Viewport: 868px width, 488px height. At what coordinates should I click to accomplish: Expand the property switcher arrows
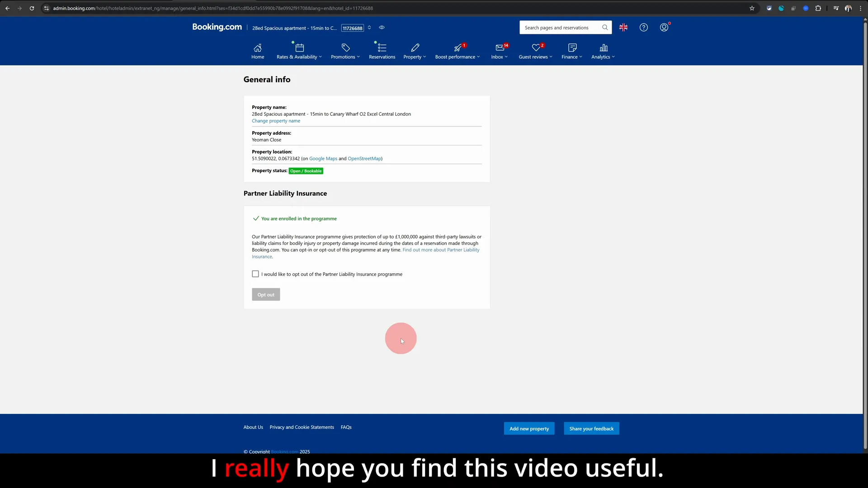click(369, 28)
